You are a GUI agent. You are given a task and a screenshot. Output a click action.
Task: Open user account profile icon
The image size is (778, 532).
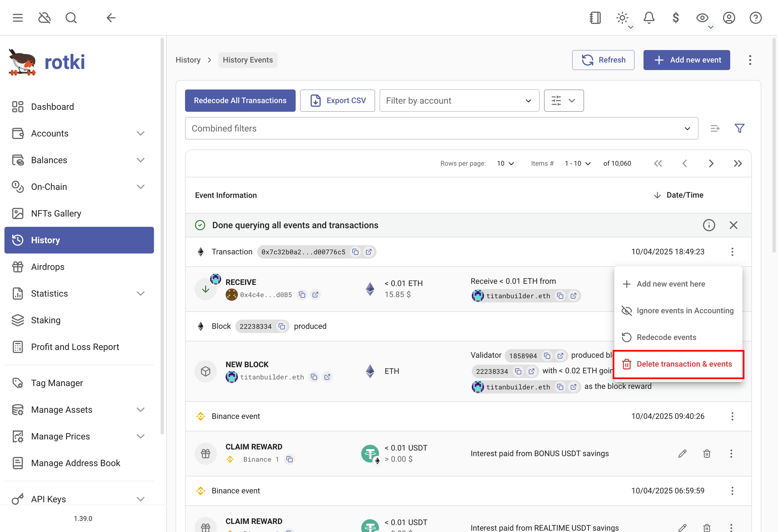coord(729,18)
